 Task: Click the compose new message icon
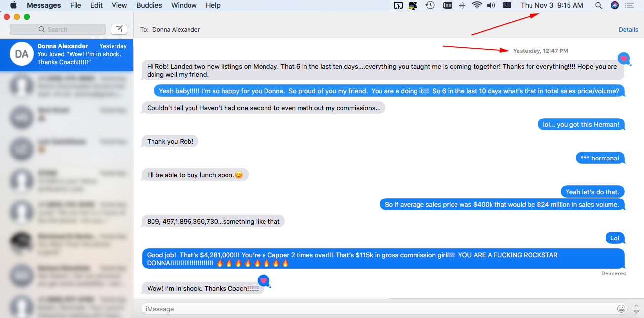click(x=119, y=29)
